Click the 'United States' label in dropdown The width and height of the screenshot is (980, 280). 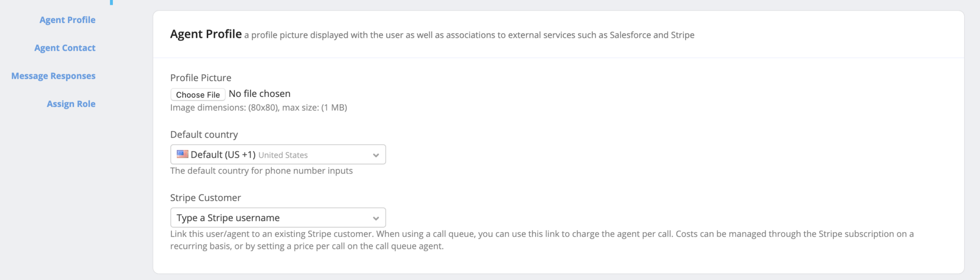tap(283, 155)
